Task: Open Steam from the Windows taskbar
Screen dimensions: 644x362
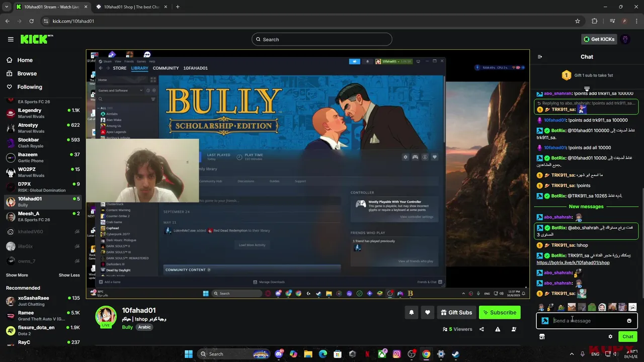Action: (x=455, y=354)
